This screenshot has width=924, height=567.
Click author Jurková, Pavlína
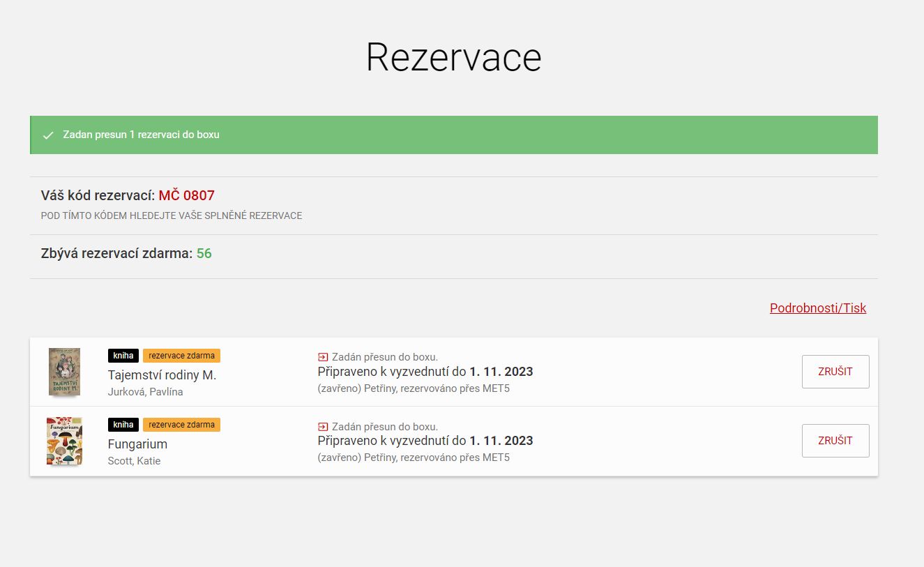145,392
